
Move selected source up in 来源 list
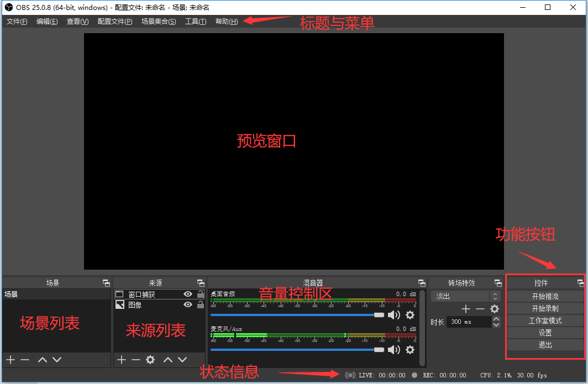[x=168, y=360]
